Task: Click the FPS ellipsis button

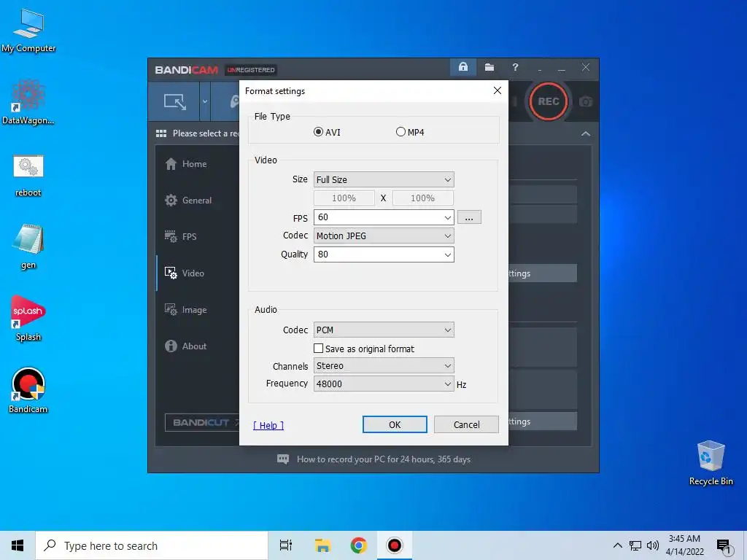Action: click(x=469, y=217)
